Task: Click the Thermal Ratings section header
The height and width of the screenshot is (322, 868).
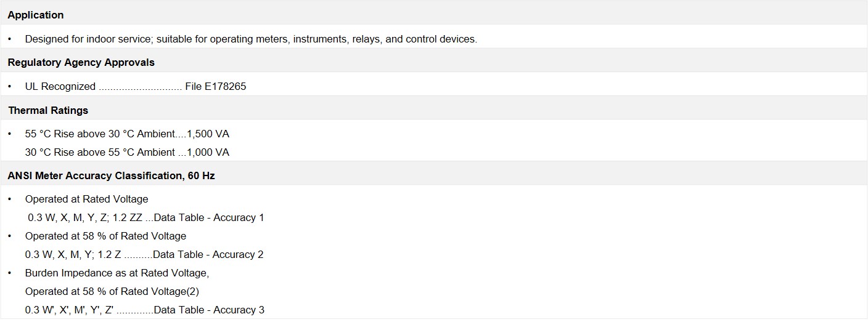Action: [48, 111]
